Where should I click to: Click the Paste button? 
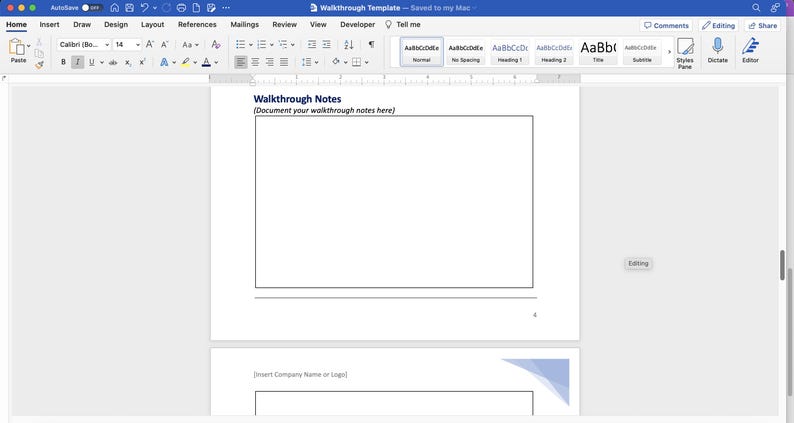tap(16, 51)
